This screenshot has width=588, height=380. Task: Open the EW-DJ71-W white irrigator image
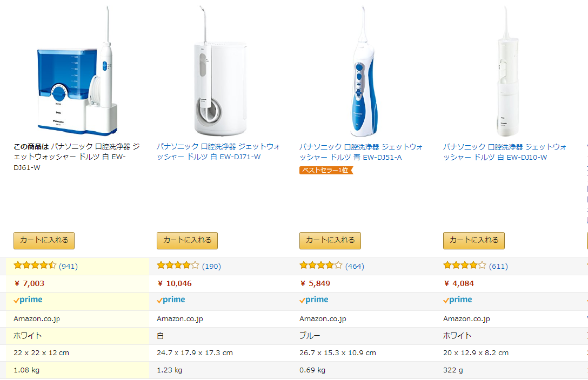pyautogui.click(x=220, y=71)
